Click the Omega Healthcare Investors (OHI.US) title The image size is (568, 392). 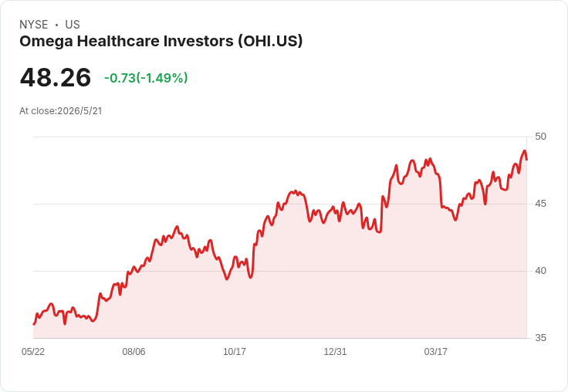pyautogui.click(x=161, y=42)
